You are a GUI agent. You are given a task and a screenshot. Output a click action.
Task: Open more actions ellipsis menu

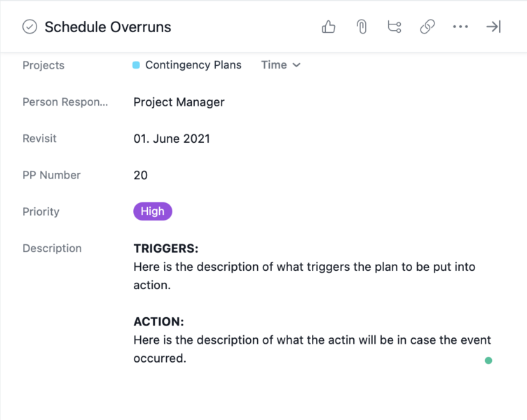pyautogui.click(x=460, y=27)
